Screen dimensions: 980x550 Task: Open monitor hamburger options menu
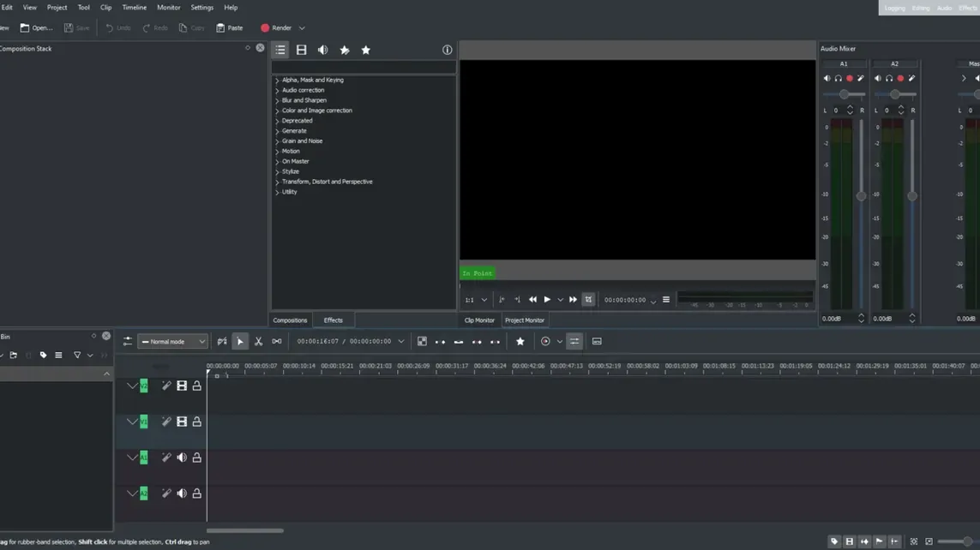666,300
